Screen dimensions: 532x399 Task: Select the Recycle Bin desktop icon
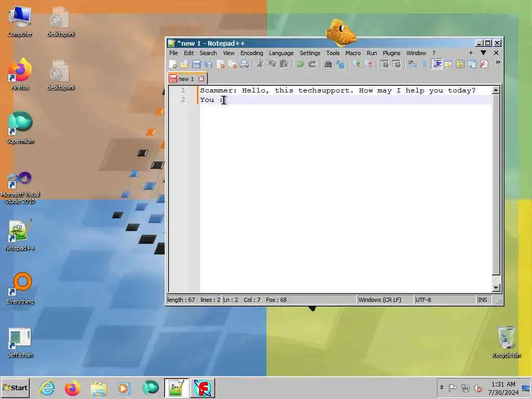(x=506, y=342)
